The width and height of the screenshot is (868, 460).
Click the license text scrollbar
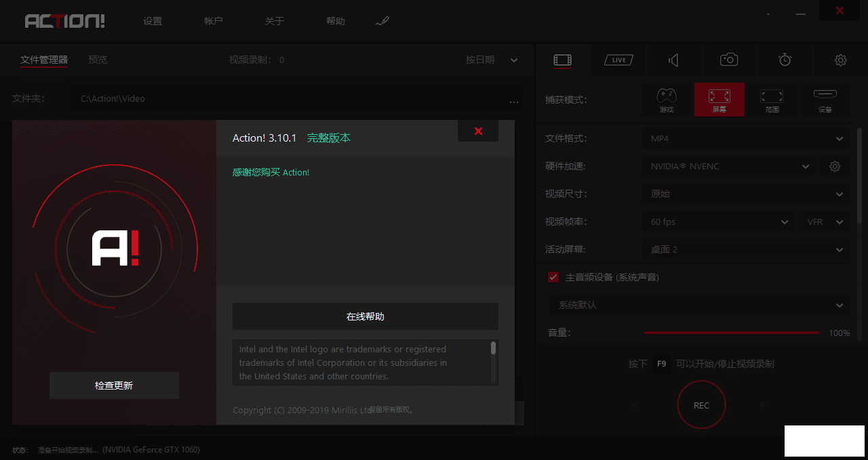pyautogui.click(x=493, y=348)
